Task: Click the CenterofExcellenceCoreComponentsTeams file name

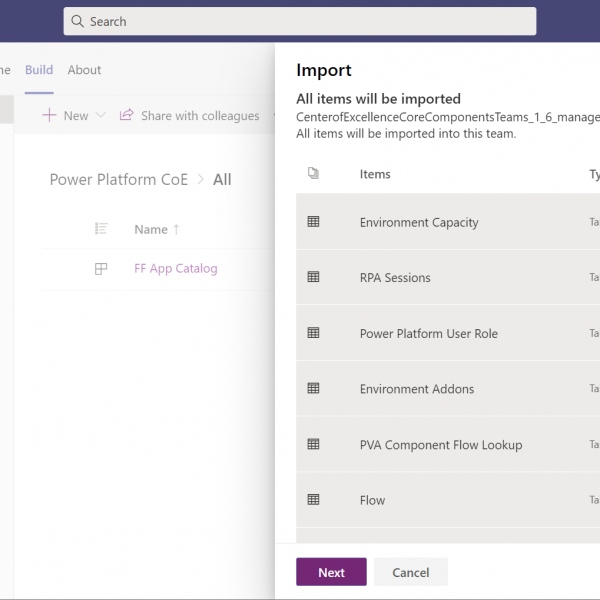Action: (x=448, y=117)
